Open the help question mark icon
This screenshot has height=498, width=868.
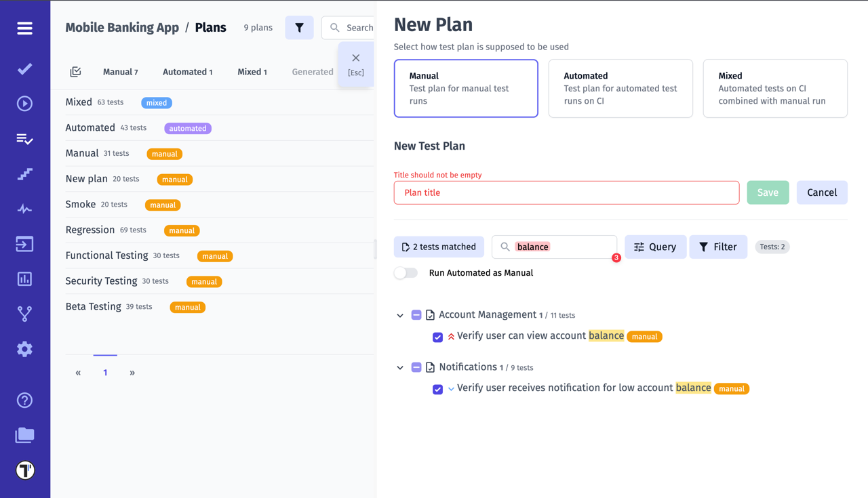25,400
